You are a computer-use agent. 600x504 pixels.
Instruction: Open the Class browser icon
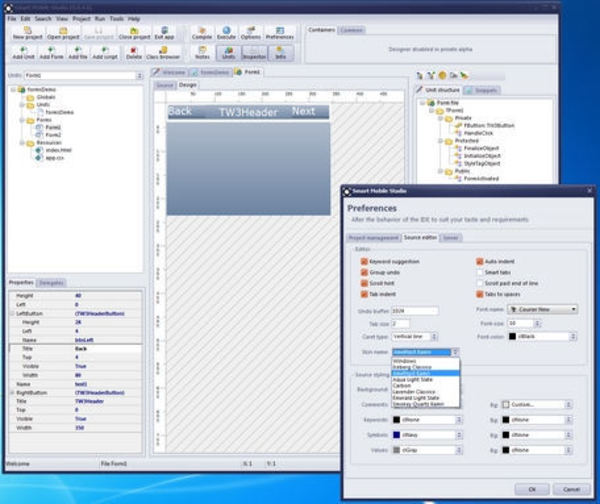[163, 53]
